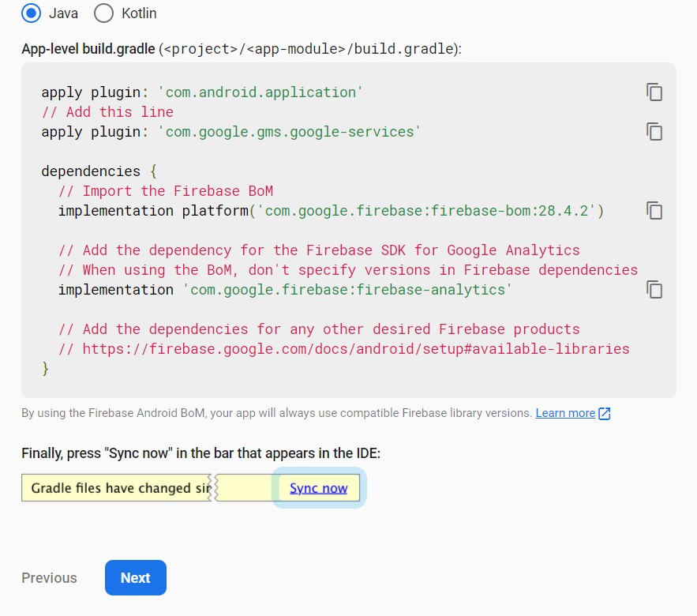Click the Previous button
Viewport: 697px width, 616px height.
pyautogui.click(x=49, y=577)
